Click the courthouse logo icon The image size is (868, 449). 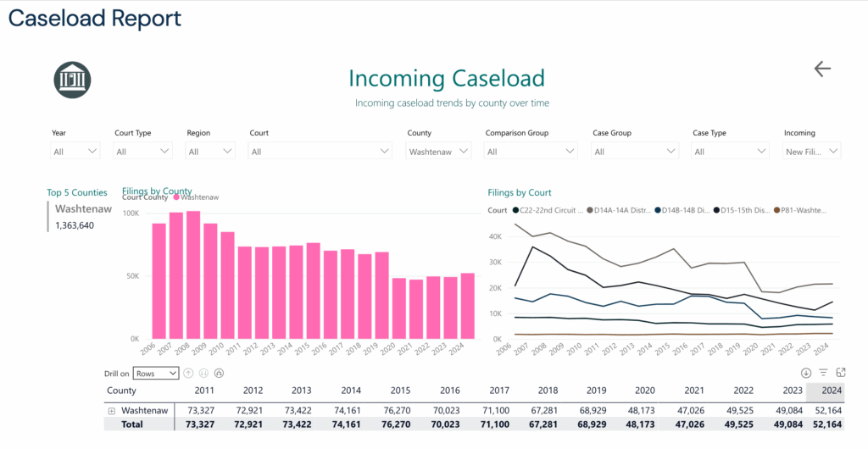(x=72, y=80)
